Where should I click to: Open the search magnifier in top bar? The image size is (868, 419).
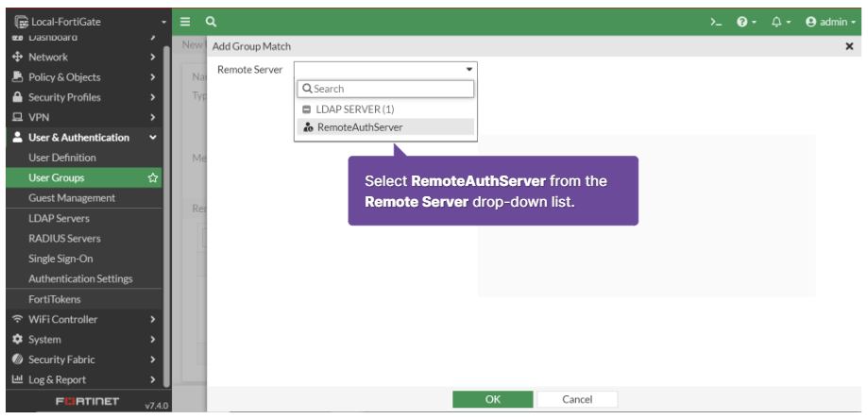(211, 22)
